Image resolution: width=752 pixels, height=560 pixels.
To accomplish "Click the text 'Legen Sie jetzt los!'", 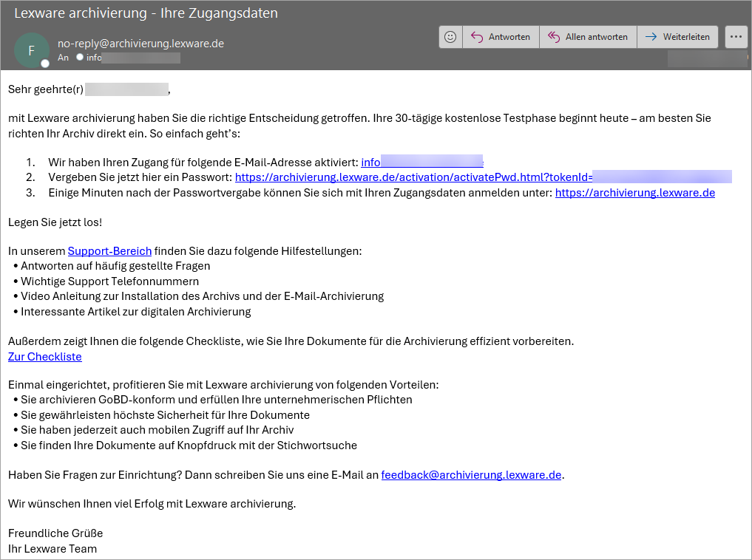I will (55, 222).
